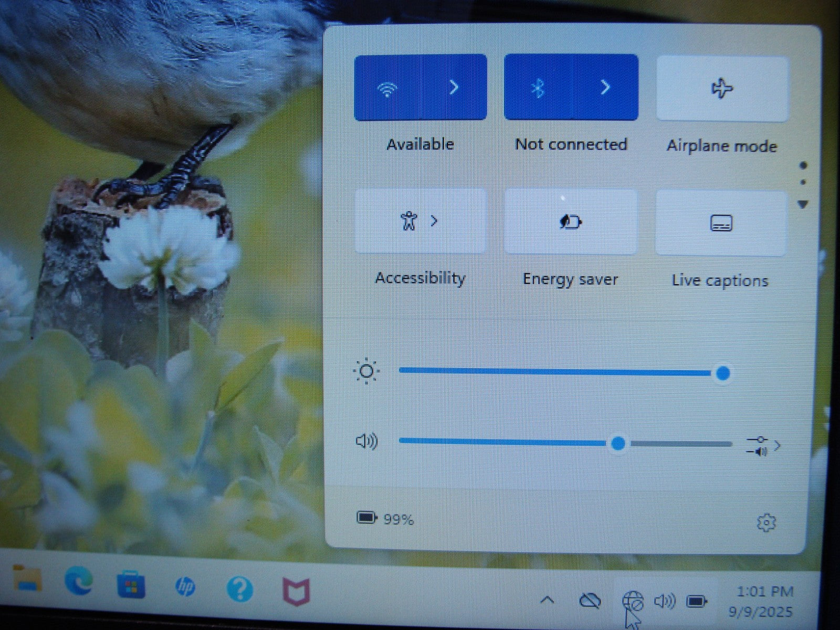840x630 pixels.
Task: Toggle Bluetooth on or off
Action: (x=538, y=88)
